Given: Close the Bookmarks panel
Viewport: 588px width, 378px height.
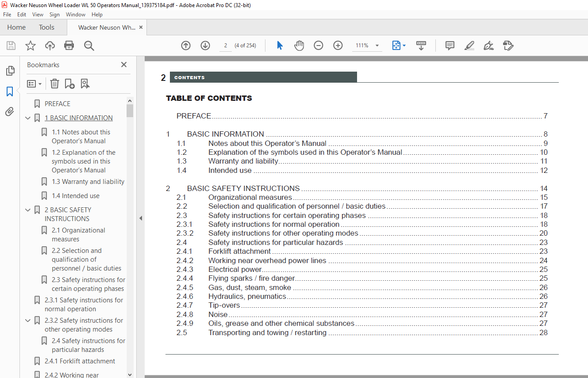Looking at the screenshot, I should 124,65.
